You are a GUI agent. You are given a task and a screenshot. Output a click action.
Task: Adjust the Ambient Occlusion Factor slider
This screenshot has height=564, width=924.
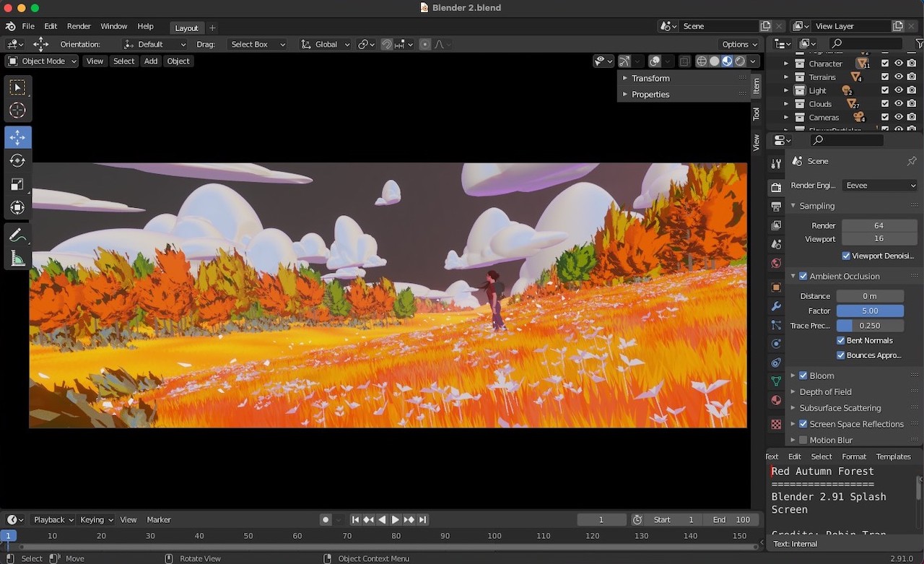coord(870,311)
